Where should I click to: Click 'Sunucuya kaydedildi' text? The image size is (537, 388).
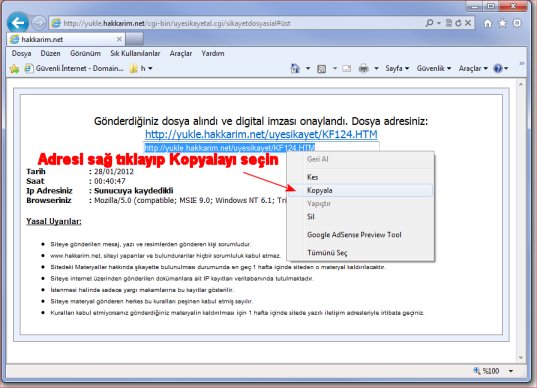click(x=134, y=191)
